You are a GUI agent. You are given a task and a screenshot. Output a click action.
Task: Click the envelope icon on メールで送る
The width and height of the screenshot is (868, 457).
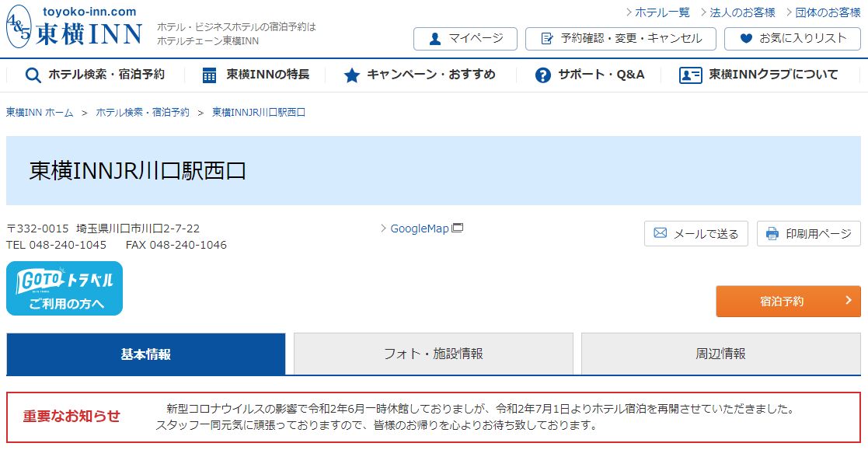click(x=661, y=233)
